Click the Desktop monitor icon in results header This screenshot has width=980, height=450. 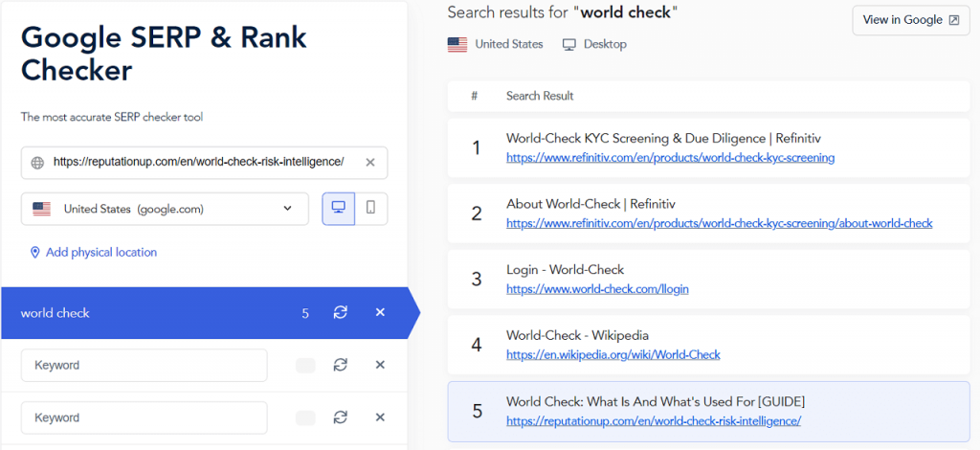tap(568, 44)
